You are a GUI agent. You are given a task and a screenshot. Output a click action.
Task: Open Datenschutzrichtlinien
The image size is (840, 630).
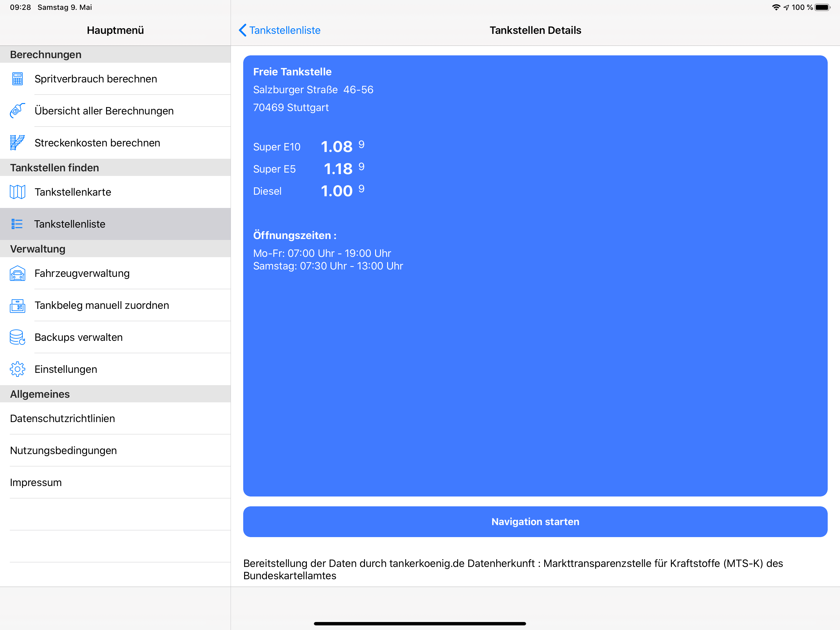(115, 418)
